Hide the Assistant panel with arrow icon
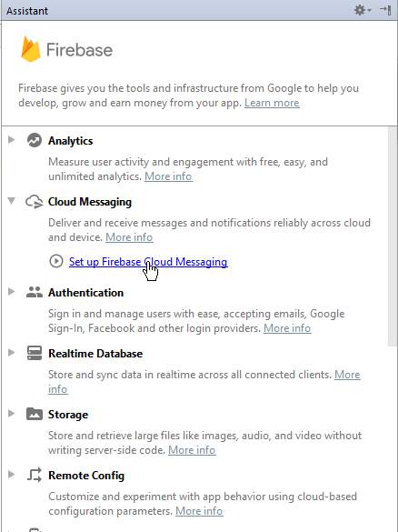Screen dimensions: 398x532 click(385, 10)
